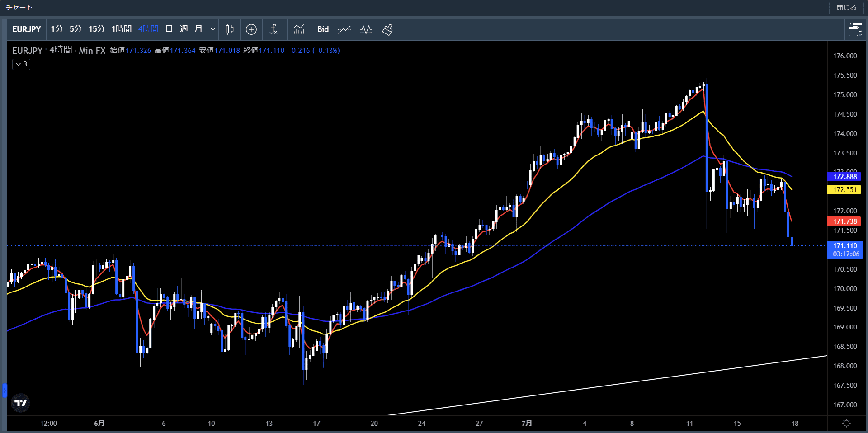This screenshot has height=433, width=868.
Task: Click the チャート window title
Action: [x=19, y=8]
